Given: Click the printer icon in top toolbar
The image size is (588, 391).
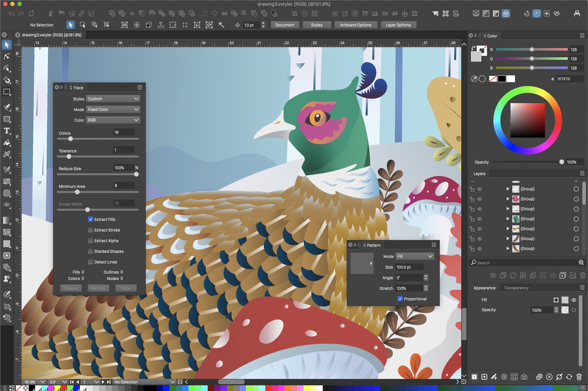Looking at the screenshot, I should tap(577, 13).
